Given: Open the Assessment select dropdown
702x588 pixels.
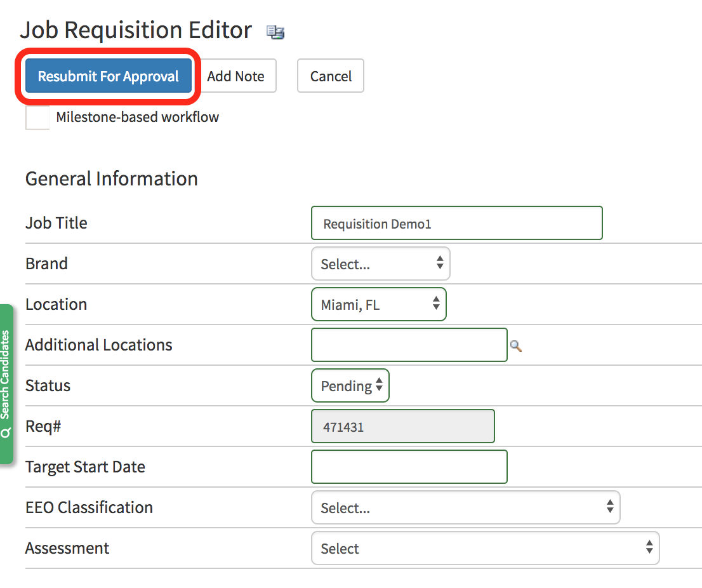Looking at the screenshot, I should click(x=485, y=549).
